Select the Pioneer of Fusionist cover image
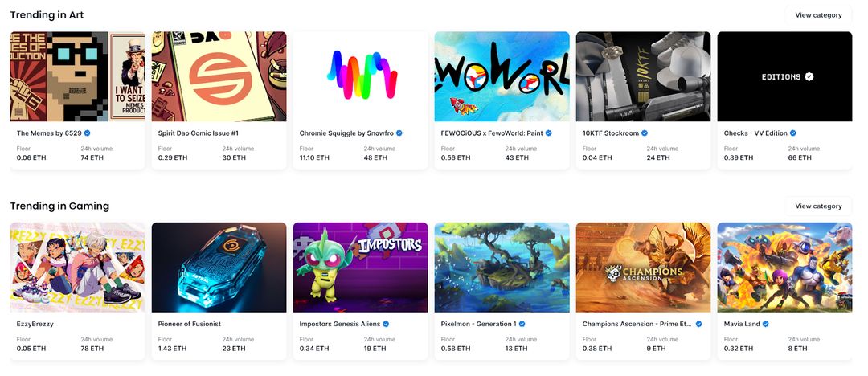This screenshot has height=376, width=868. point(219,268)
